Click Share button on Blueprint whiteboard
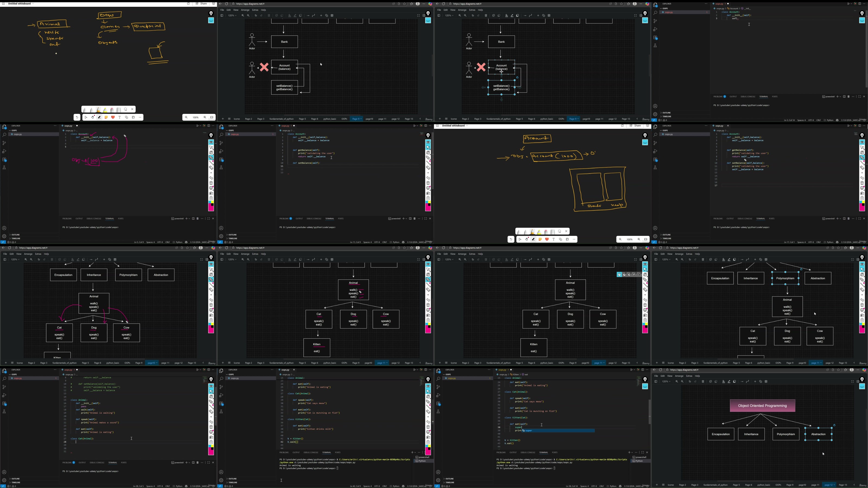Image resolution: width=868 pixels, height=488 pixels. coord(202,4)
